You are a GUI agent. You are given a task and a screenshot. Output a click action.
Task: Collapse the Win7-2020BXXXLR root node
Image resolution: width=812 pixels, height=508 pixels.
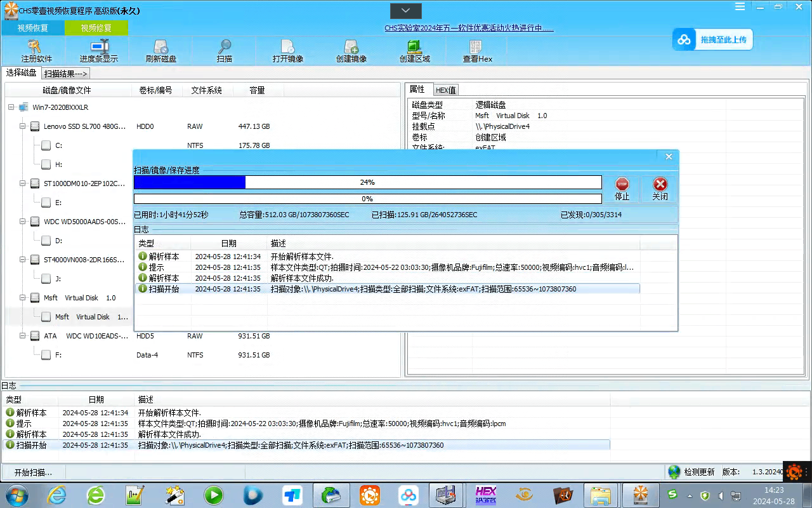click(11, 107)
